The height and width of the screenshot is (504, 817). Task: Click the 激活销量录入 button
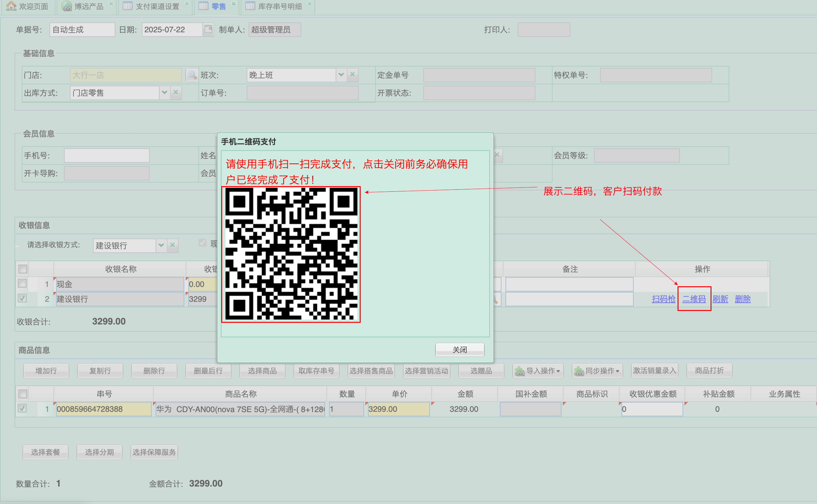coord(654,371)
